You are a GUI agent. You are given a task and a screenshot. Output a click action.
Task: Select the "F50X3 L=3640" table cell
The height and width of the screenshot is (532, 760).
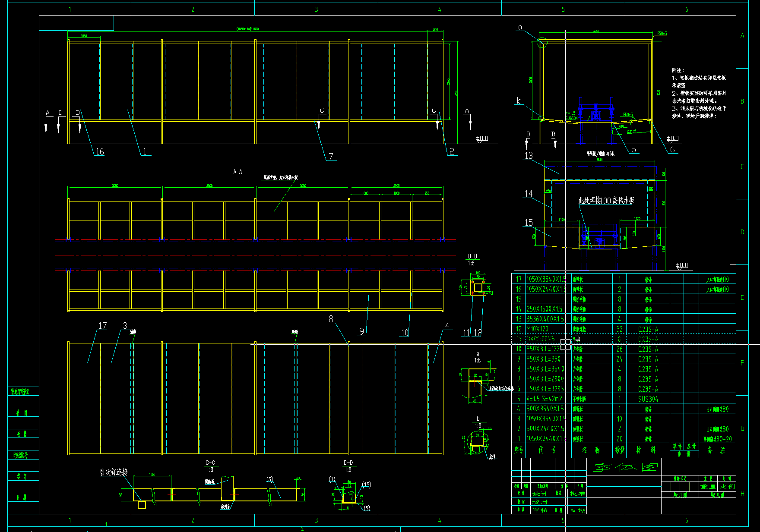click(x=545, y=369)
